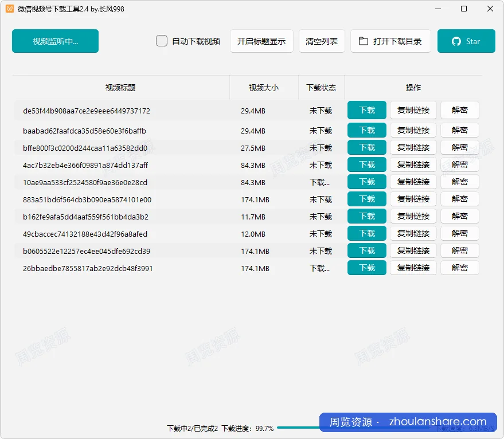This screenshot has height=439, width=504.
Task: Copy link for 883a51bd6f564cb3b090ea5874101e00
Action: 413,199
